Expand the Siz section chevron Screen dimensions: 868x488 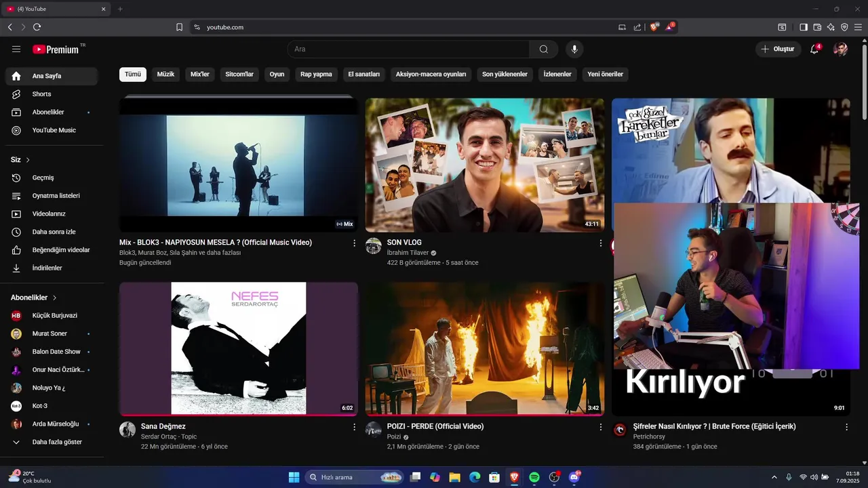pos(28,160)
